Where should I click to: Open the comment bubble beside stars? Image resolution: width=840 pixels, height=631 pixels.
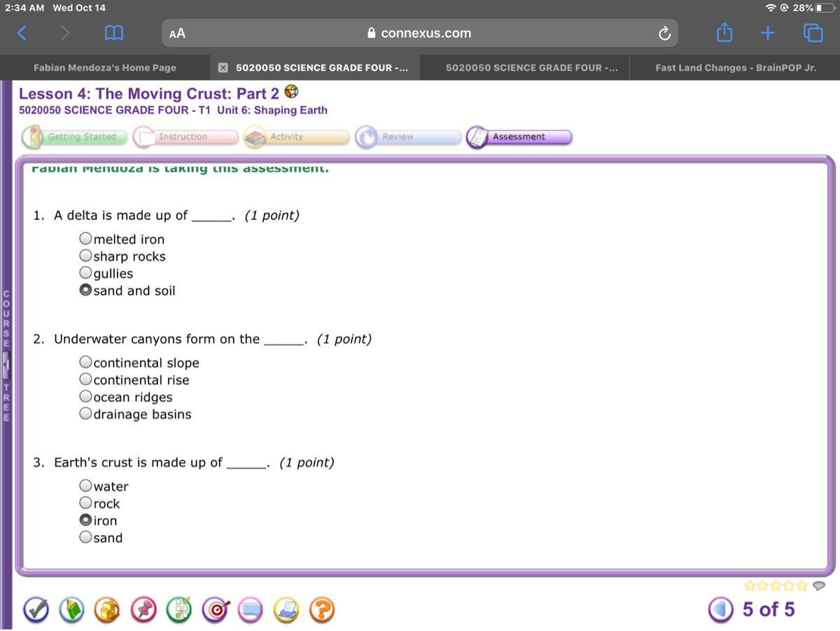(x=819, y=585)
